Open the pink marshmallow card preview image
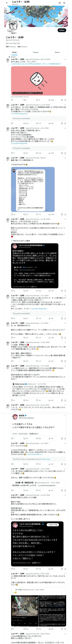Viewport: 72px width, 644px height. (x=39, y=81)
